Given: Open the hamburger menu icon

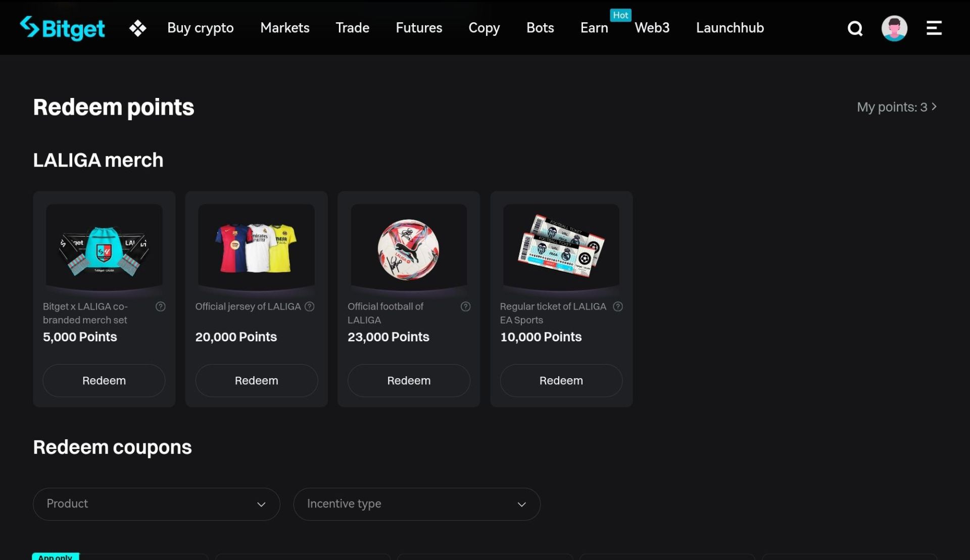Looking at the screenshot, I should pos(934,28).
